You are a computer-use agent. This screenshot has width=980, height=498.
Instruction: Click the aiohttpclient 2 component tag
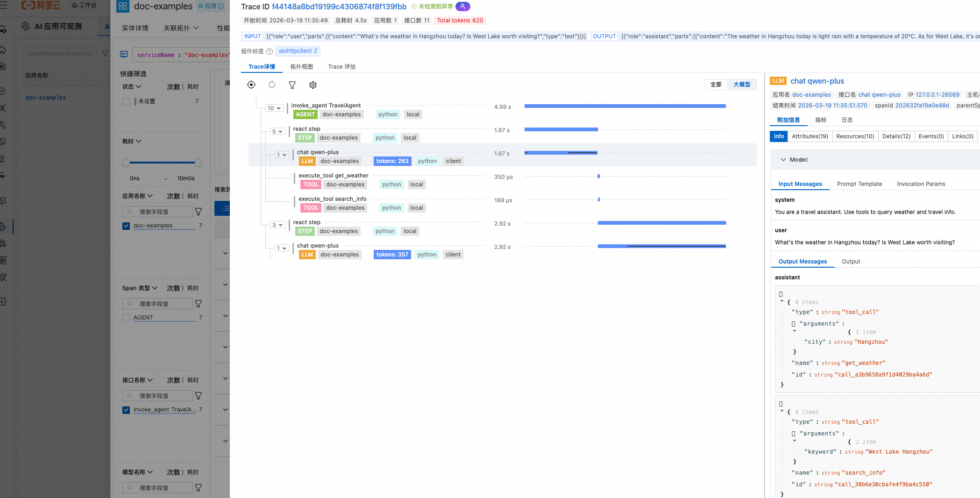coord(298,51)
